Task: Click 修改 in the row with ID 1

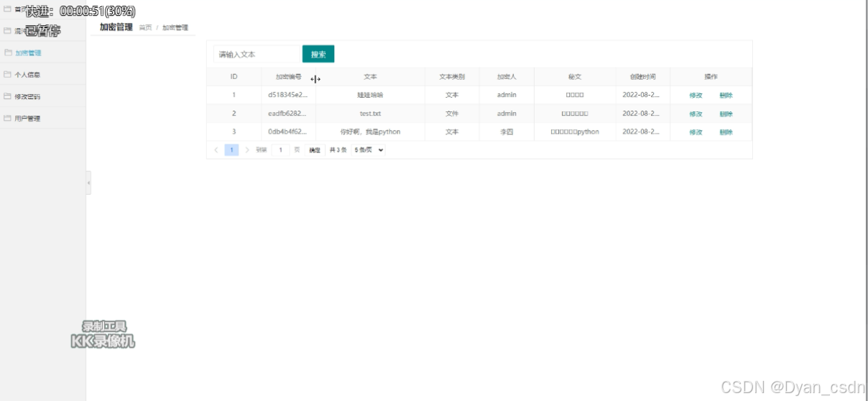Action: point(696,95)
